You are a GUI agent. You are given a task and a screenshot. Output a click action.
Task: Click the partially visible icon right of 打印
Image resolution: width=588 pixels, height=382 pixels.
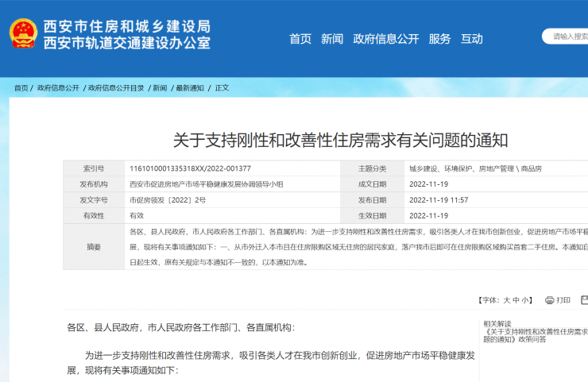(x=584, y=300)
